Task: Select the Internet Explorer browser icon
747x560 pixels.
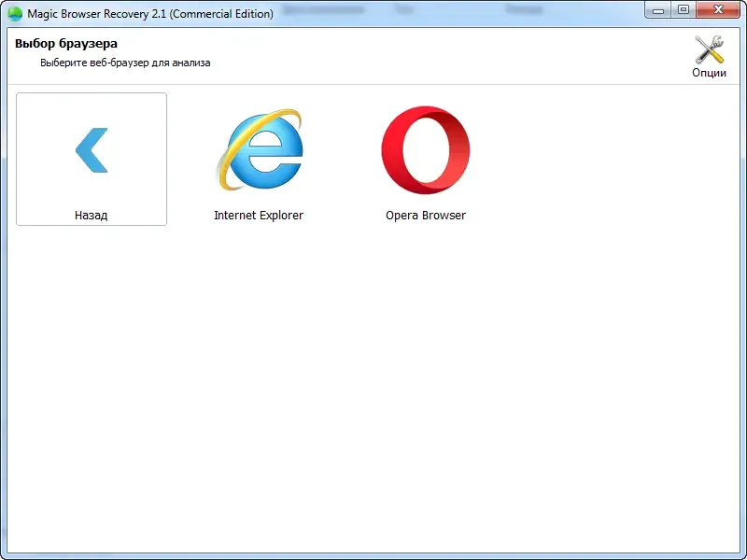Action: click(259, 150)
